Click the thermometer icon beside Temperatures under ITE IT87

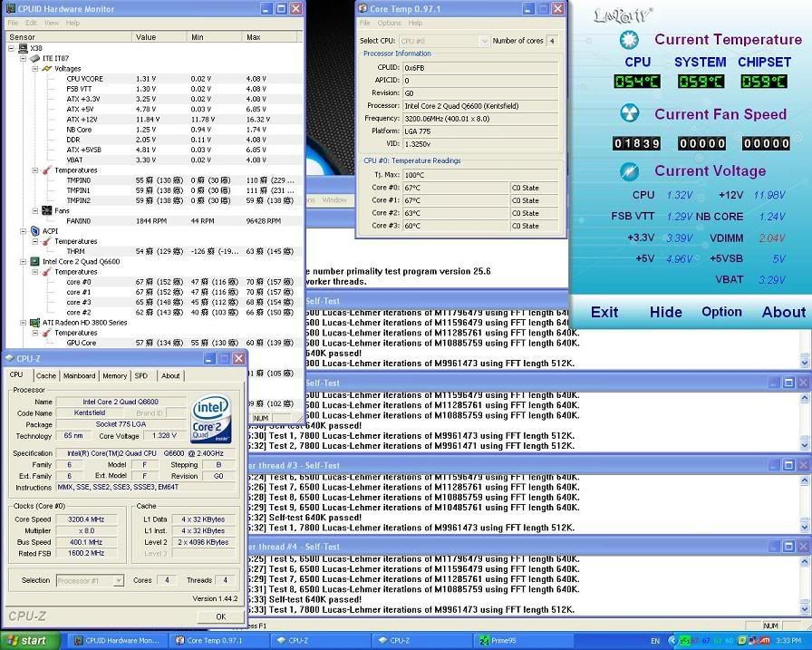(x=47, y=170)
